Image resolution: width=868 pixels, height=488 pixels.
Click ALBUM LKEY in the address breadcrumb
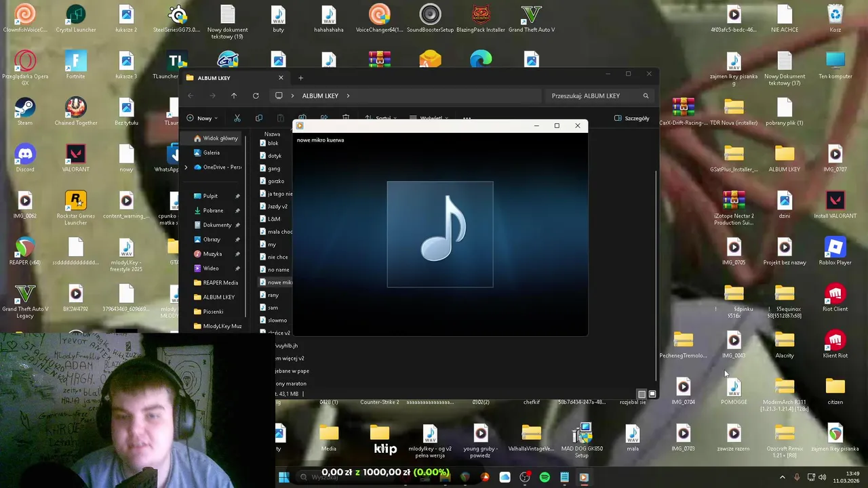tap(320, 96)
